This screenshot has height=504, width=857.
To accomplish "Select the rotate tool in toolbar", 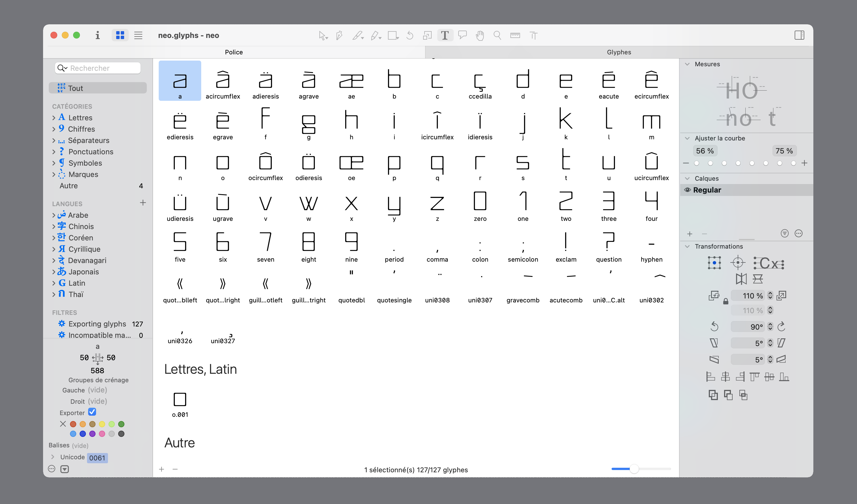I will point(410,35).
